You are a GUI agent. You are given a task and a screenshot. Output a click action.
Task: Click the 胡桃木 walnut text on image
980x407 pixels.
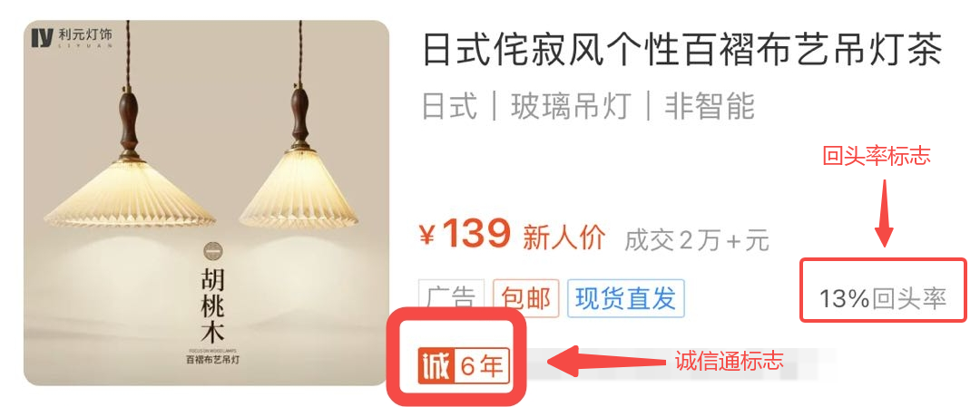point(211,304)
